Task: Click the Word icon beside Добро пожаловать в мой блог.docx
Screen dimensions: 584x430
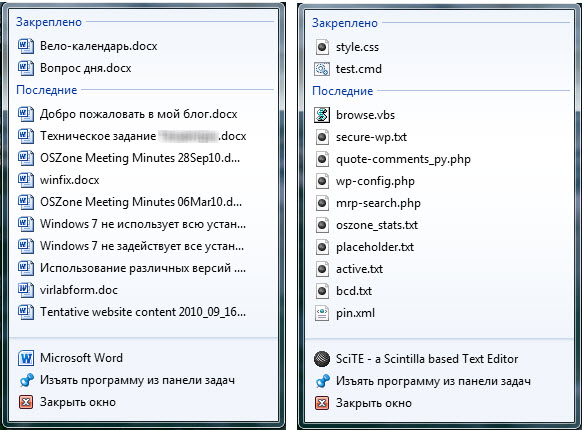Action: tap(26, 114)
